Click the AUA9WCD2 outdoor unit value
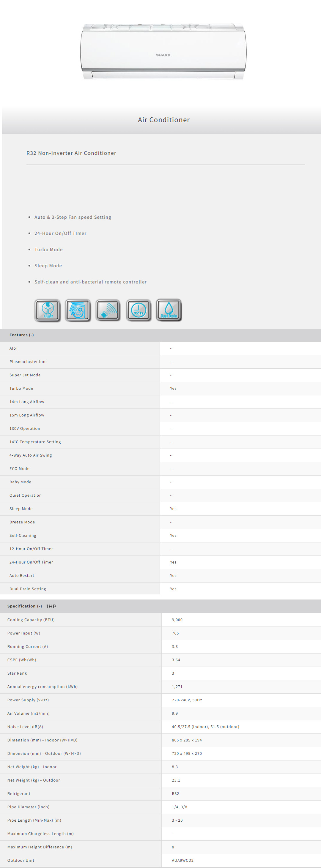Image resolution: width=321 pixels, height=868 pixels. [x=182, y=860]
